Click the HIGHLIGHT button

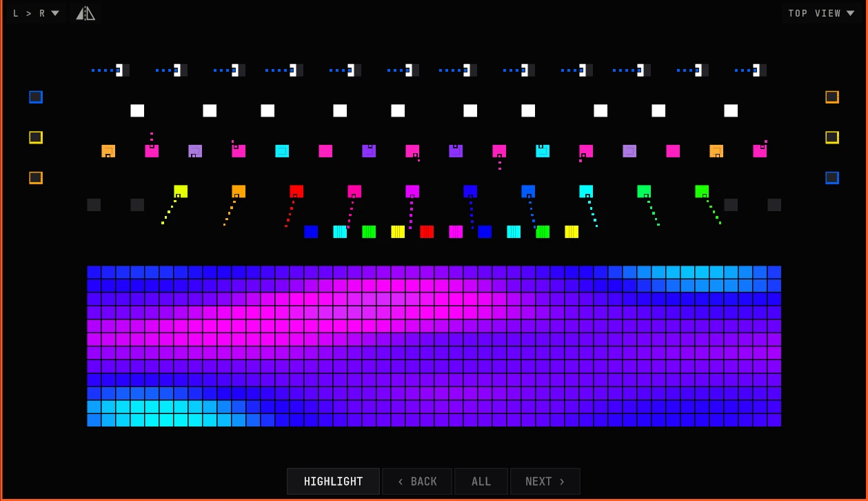[333, 482]
